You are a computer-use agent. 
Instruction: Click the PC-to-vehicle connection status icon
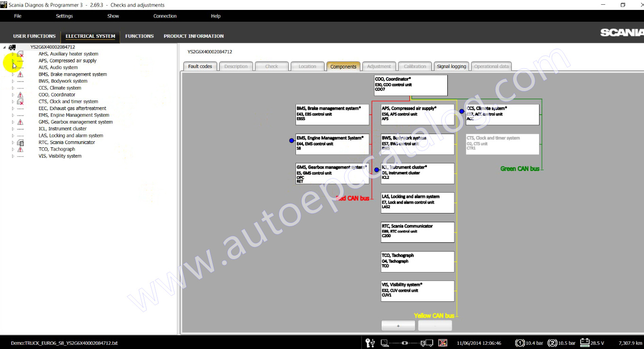tap(407, 343)
